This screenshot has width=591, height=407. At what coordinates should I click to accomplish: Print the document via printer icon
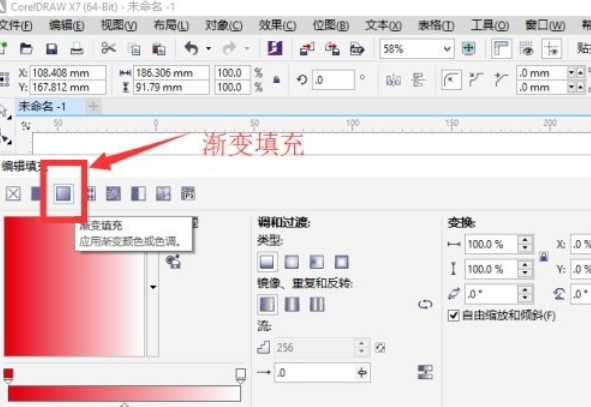click(77, 49)
